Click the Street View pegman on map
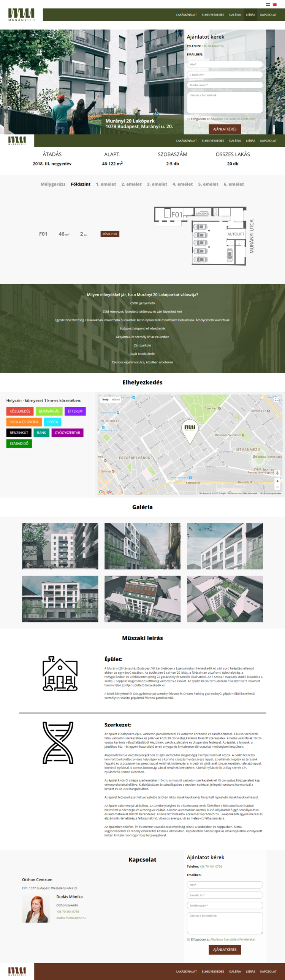Viewport: 285px width, 980px height. coord(277,473)
